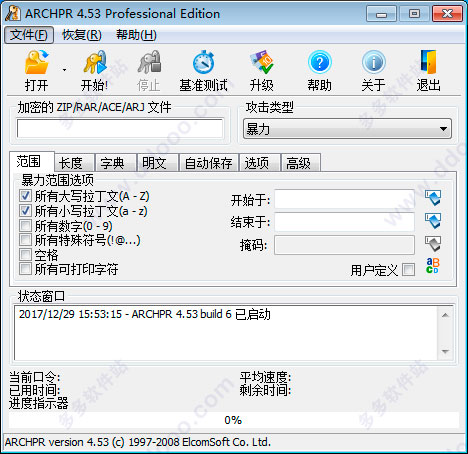This screenshot has height=454, width=468.
Task: Click the 帮助 help toolbar icon
Action: [x=320, y=62]
